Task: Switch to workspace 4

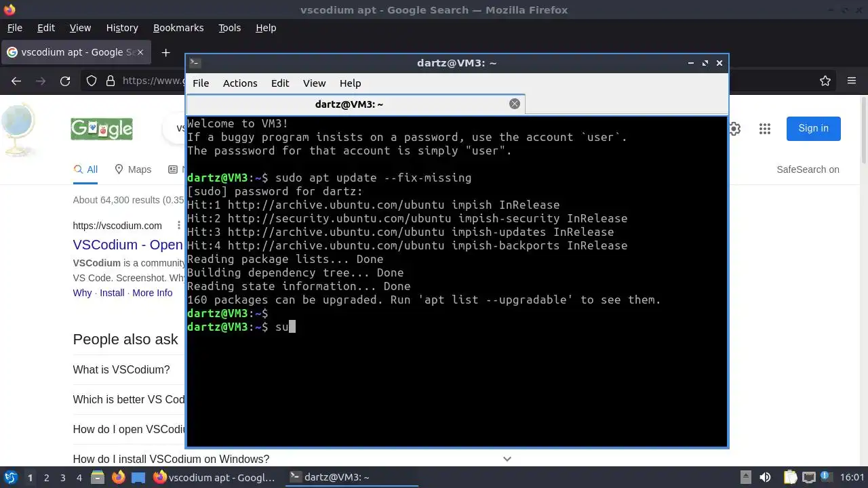Action: click(79, 477)
